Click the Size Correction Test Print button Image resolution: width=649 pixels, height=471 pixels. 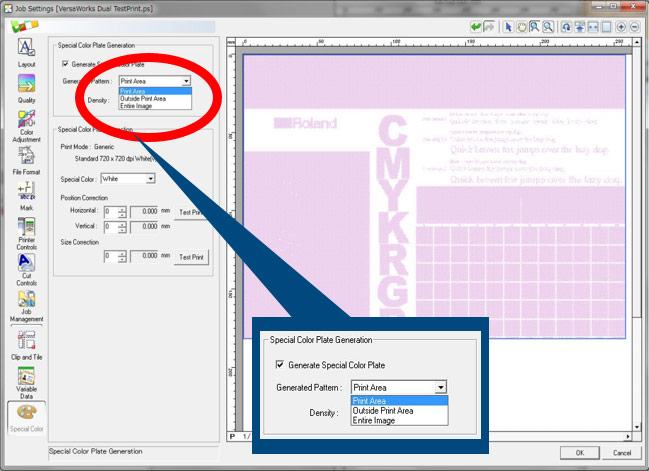(x=191, y=257)
